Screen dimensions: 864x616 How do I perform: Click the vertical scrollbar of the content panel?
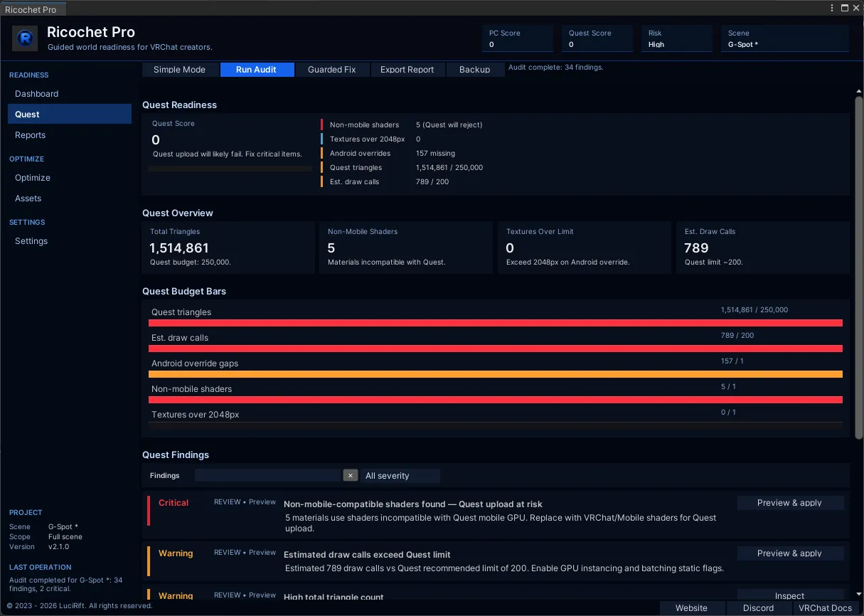click(858, 267)
